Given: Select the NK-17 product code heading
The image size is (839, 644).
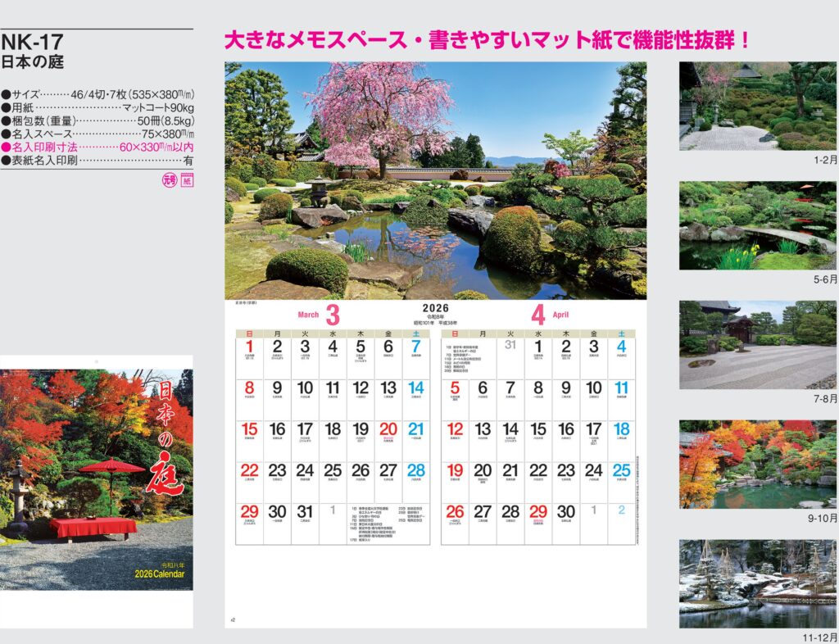Looking at the screenshot, I should click(x=33, y=43).
